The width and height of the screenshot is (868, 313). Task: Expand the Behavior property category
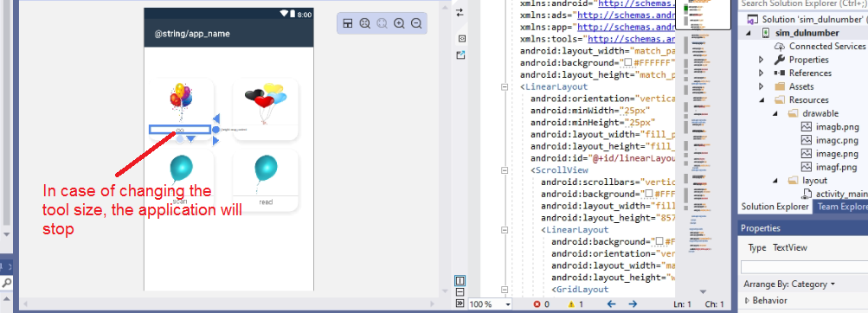pyautogui.click(x=748, y=300)
